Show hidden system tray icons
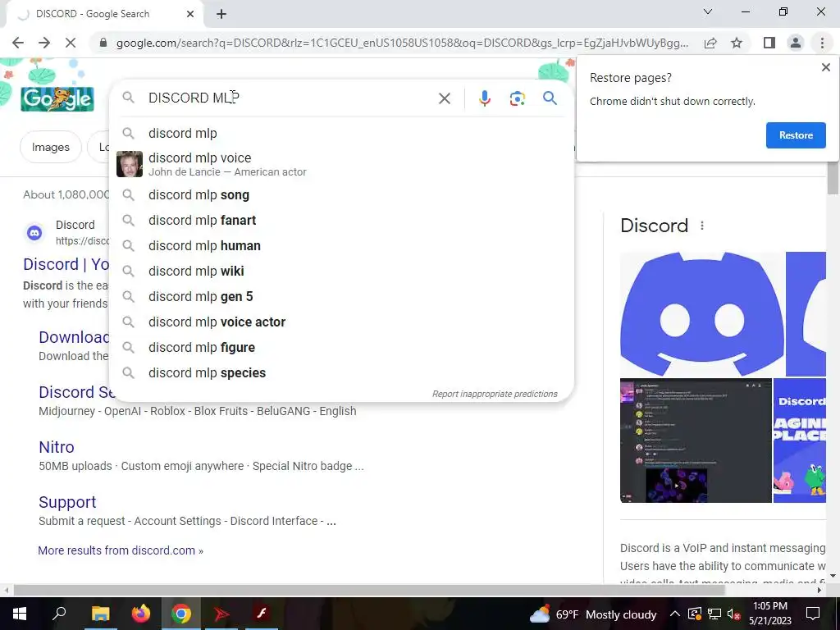 coord(675,614)
